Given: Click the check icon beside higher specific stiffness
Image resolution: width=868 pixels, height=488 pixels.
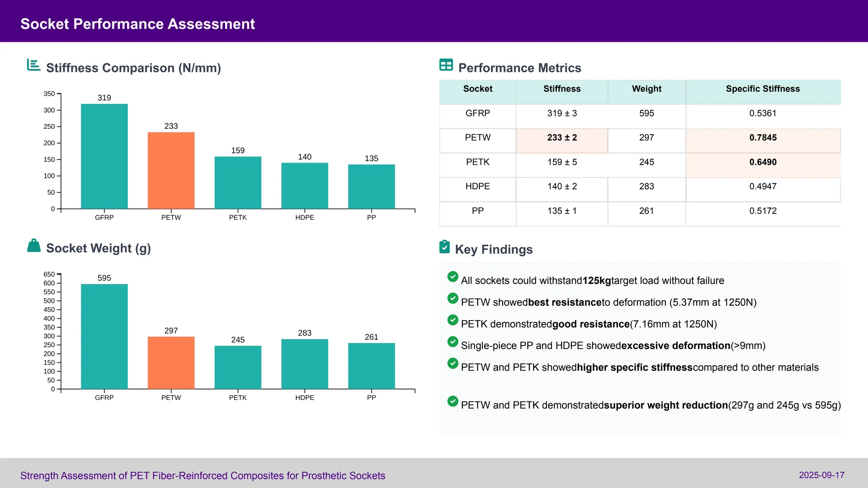Looking at the screenshot, I should (453, 363).
